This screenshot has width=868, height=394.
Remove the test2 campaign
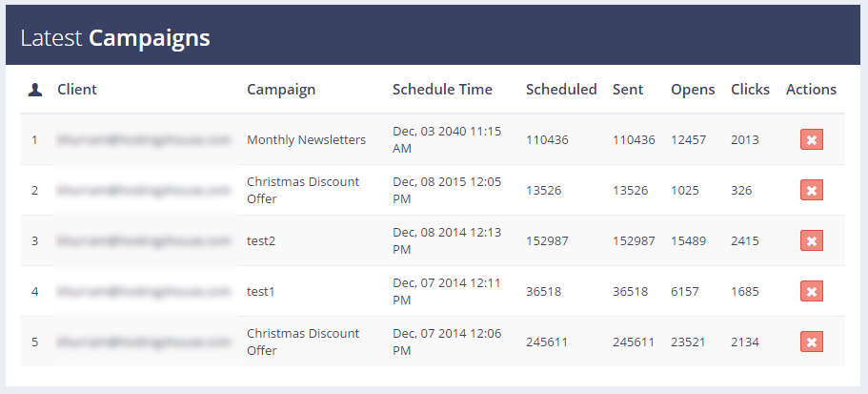point(811,241)
